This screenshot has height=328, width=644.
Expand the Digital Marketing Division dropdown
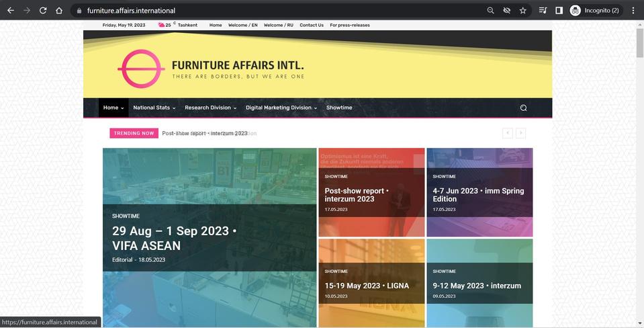[281, 108]
